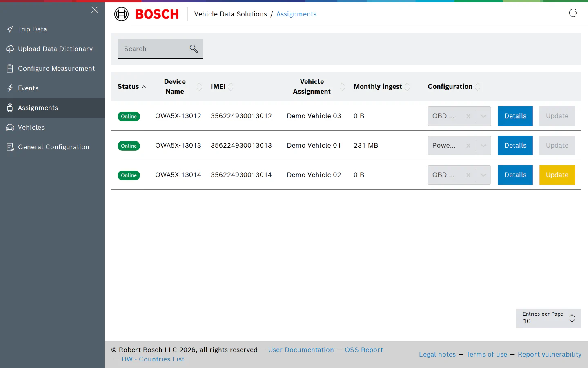Click the General Configuration document icon

click(x=10, y=147)
